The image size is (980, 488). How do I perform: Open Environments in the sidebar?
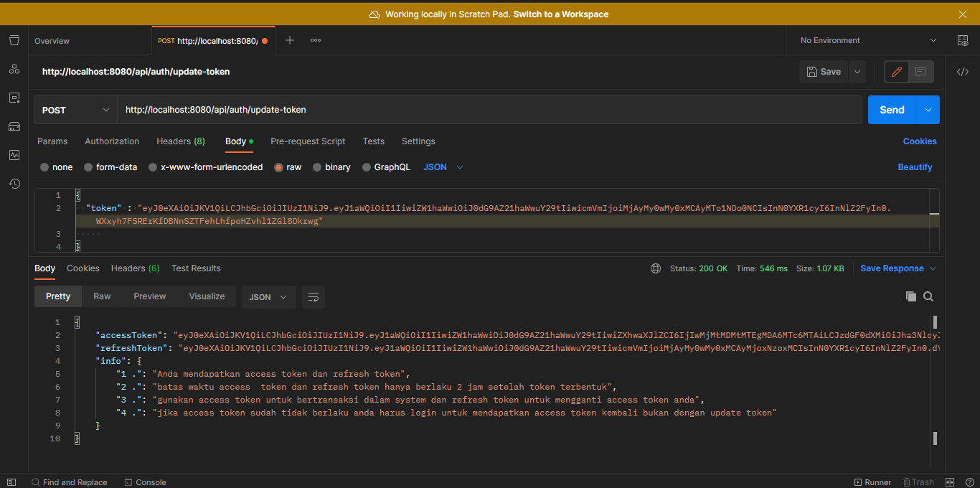point(14,98)
